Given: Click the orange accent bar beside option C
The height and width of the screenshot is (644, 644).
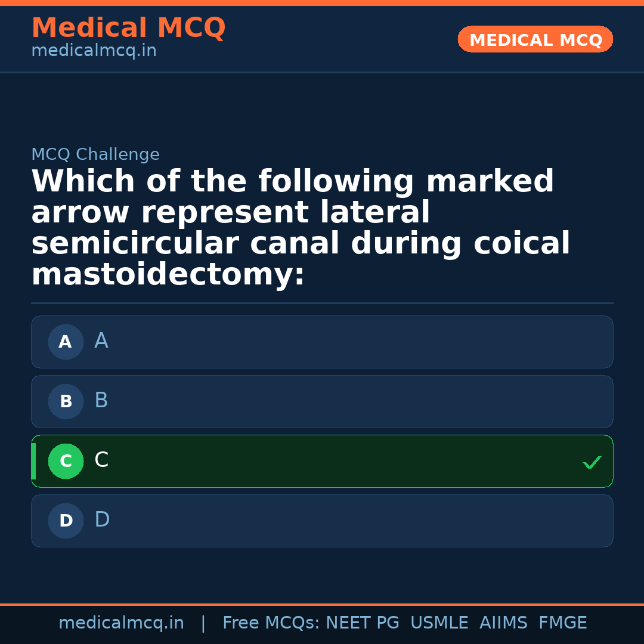Looking at the screenshot, I should pyautogui.click(x=33, y=461).
